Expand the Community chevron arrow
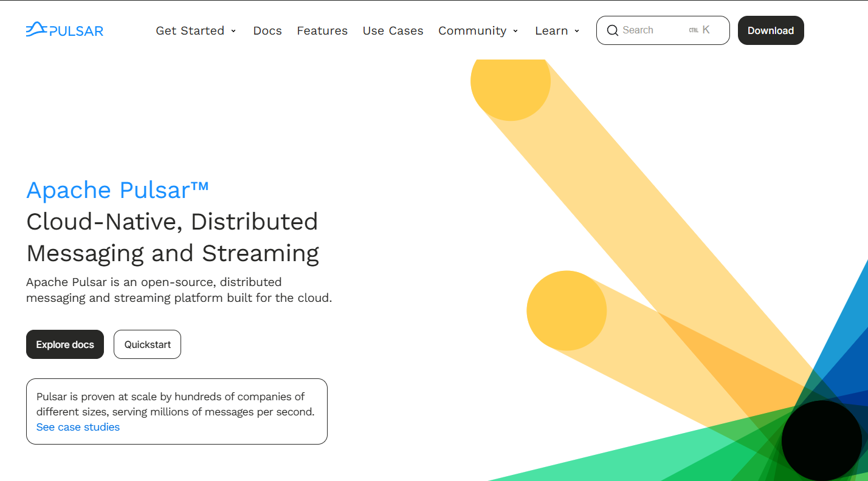The image size is (868, 481). (x=515, y=31)
